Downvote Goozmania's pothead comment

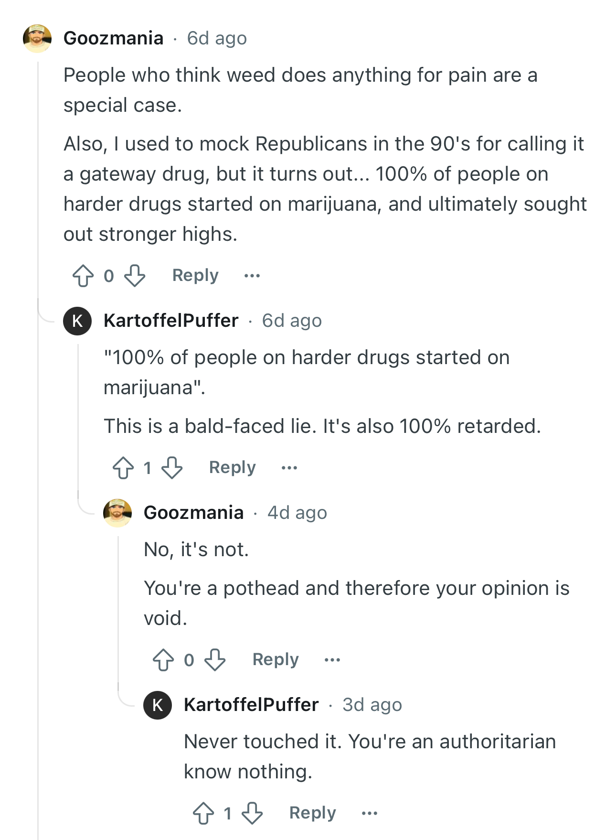215,660
